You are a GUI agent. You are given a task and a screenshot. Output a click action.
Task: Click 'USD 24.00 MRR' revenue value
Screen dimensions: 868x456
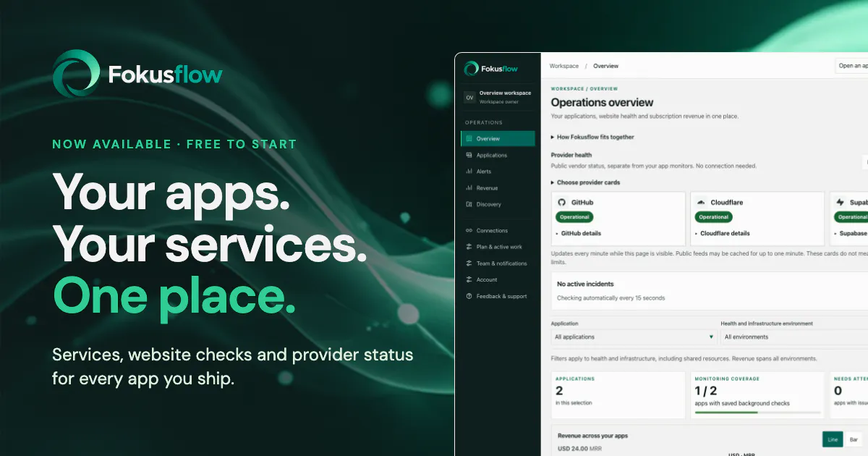pos(579,449)
